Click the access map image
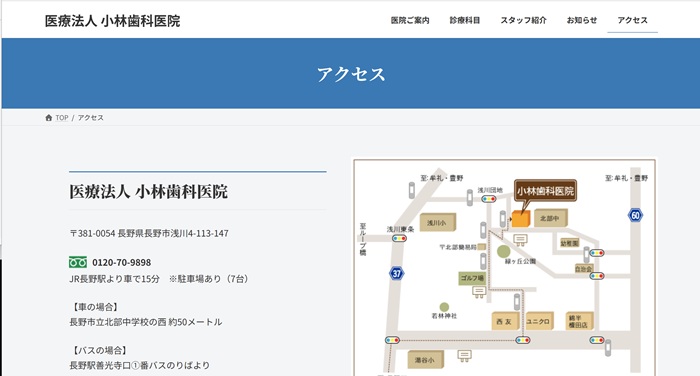This screenshot has height=376, width=700. [504, 267]
